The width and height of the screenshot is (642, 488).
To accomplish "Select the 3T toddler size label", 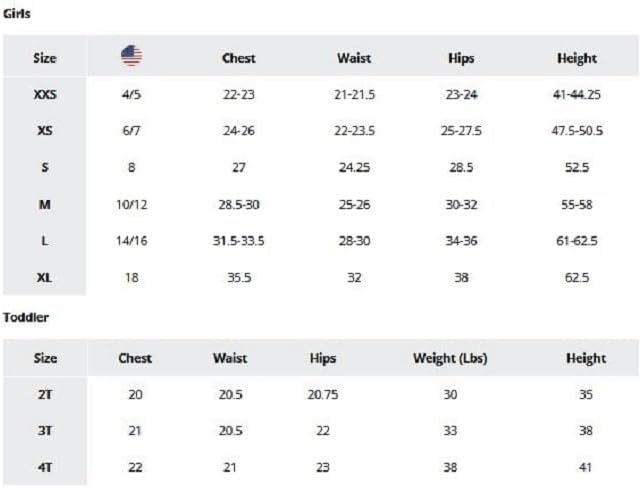I will [x=45, y=431].
